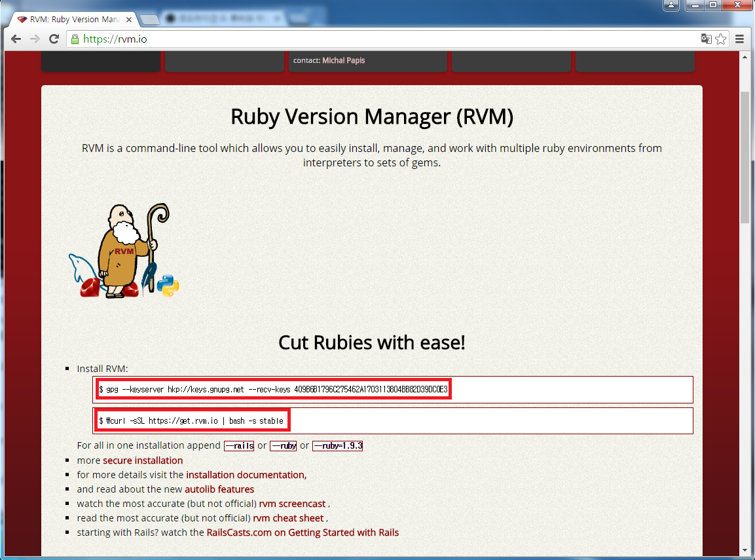Open the Chrome hamburger menu
Viewport: 755px width, 560px height.
739,39
